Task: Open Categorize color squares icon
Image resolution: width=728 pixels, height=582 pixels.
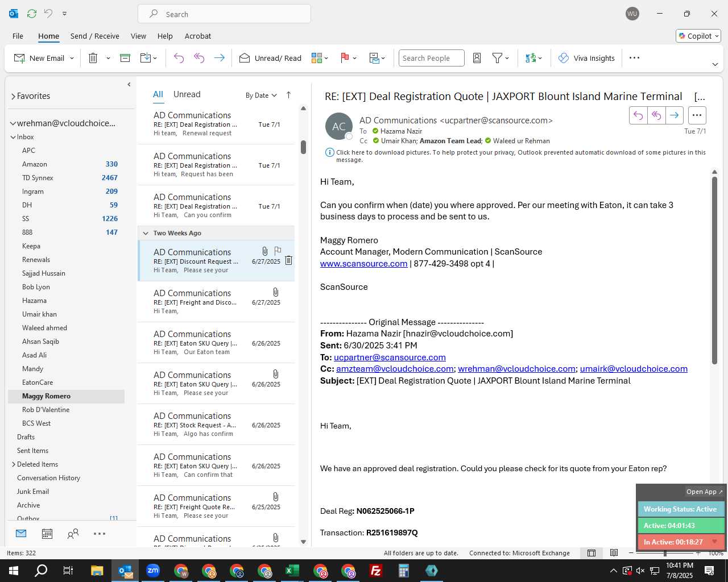Action: pos(317,58)
